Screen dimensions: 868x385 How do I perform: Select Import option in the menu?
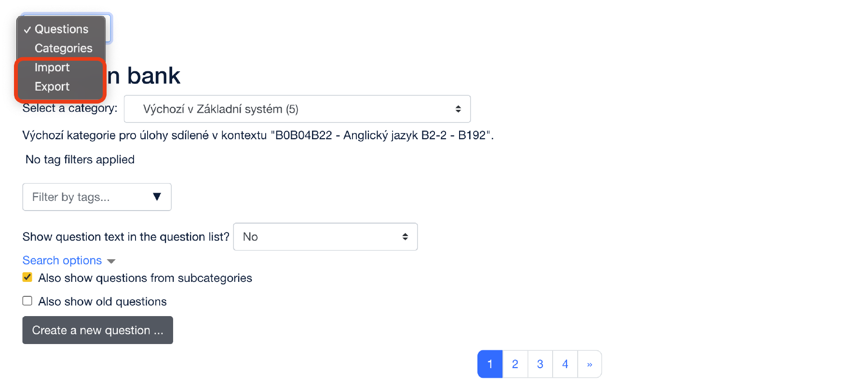click(52, 67)
